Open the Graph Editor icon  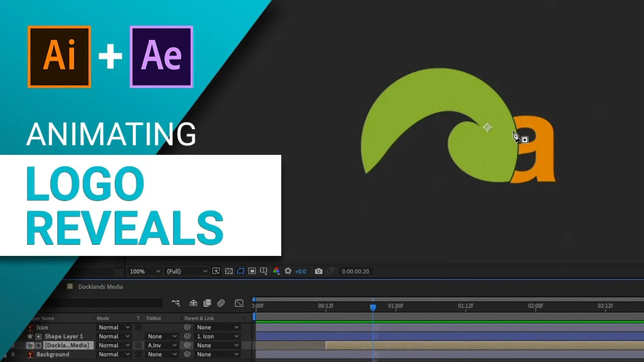click(239, 303)
